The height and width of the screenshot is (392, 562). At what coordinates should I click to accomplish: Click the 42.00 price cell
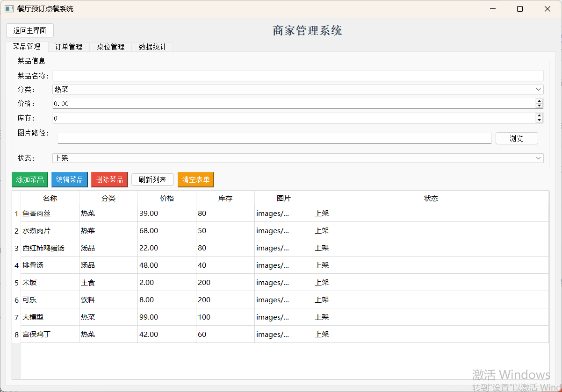point(167,335)
